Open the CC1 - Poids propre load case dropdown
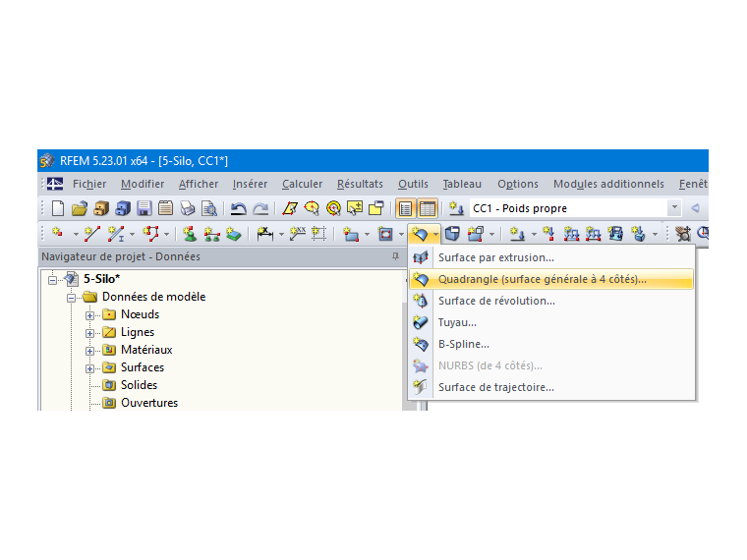The height and width of the screenshot is (560, 747). 674,207
